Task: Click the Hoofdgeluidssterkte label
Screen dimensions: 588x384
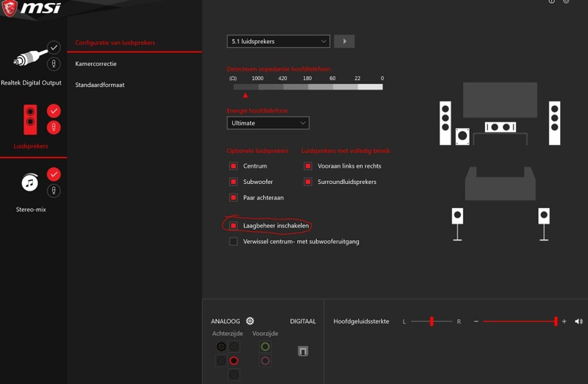Action: tap(361, 321)
